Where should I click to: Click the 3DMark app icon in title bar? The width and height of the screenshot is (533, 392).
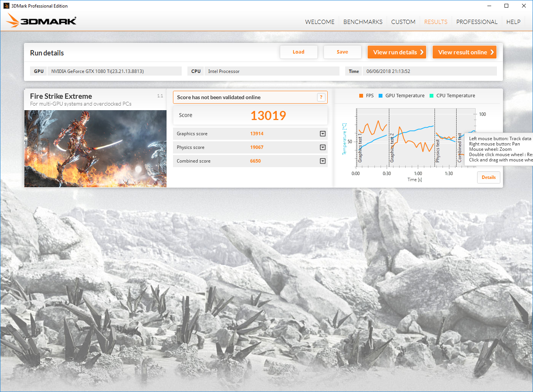tap(6, 6)
